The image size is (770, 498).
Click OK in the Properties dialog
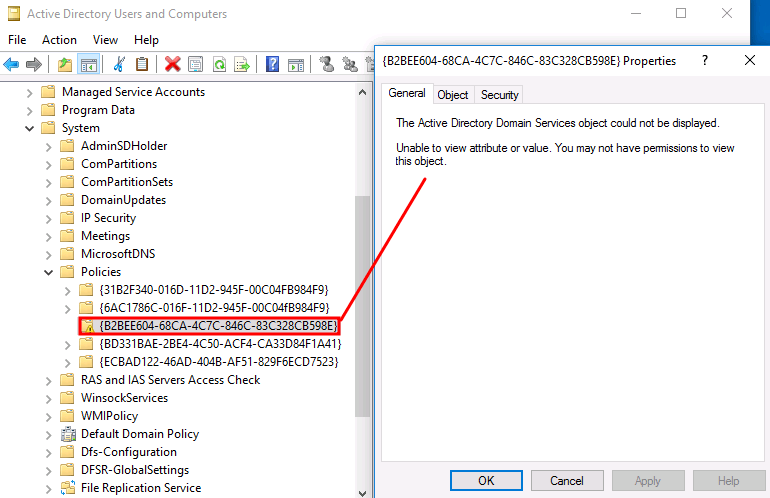tap(486, 480)
